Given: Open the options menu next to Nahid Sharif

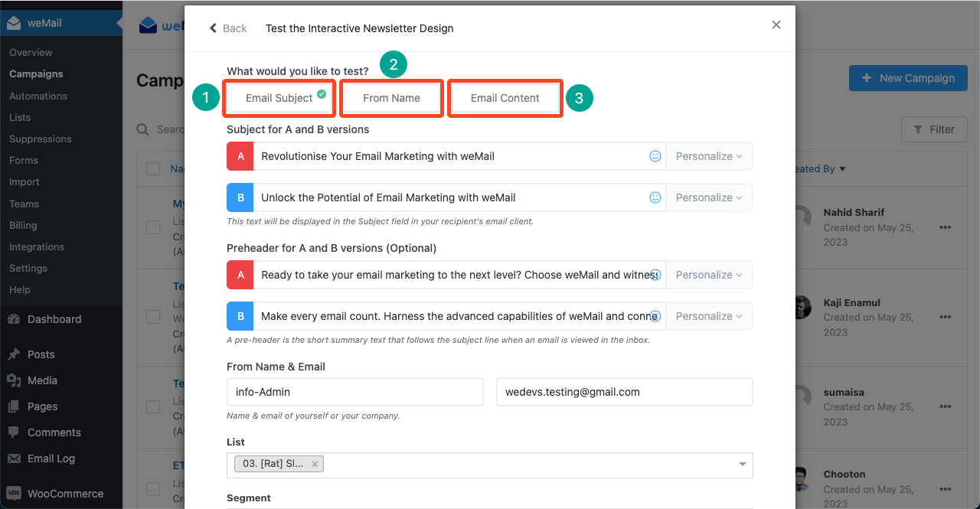Looking at the screenshot, I should 944,226.
